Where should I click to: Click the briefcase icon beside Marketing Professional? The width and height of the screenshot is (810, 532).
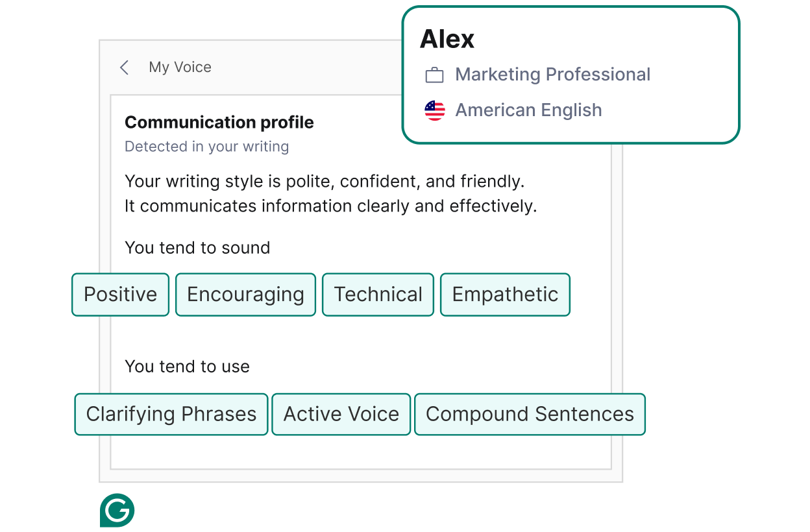435,74
